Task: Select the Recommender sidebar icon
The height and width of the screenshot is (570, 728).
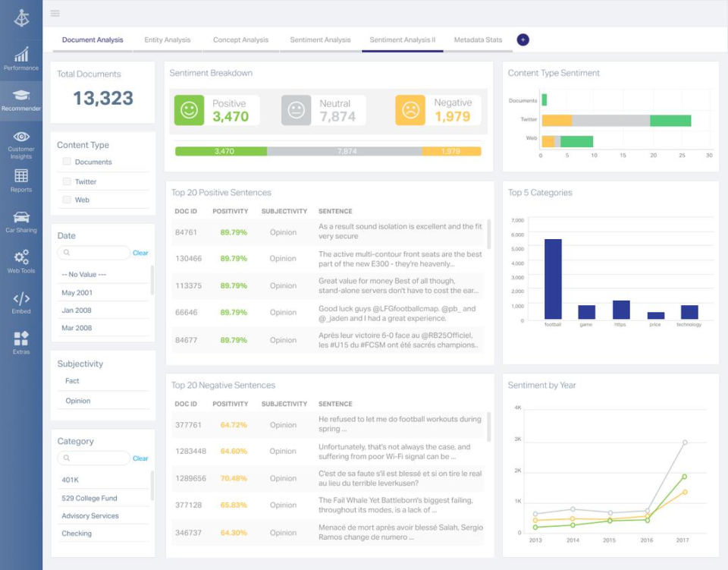Action: point(21,100)
